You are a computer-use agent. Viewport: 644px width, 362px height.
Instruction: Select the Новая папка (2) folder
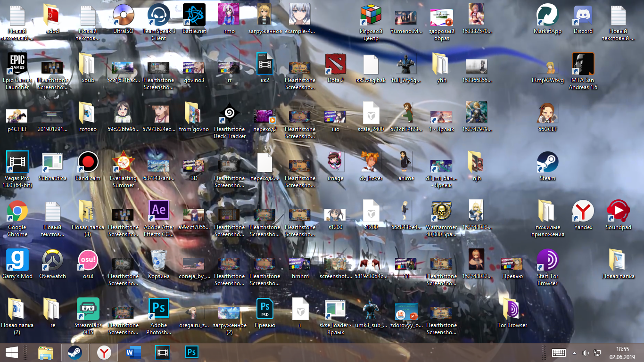(x=17, y=310)
